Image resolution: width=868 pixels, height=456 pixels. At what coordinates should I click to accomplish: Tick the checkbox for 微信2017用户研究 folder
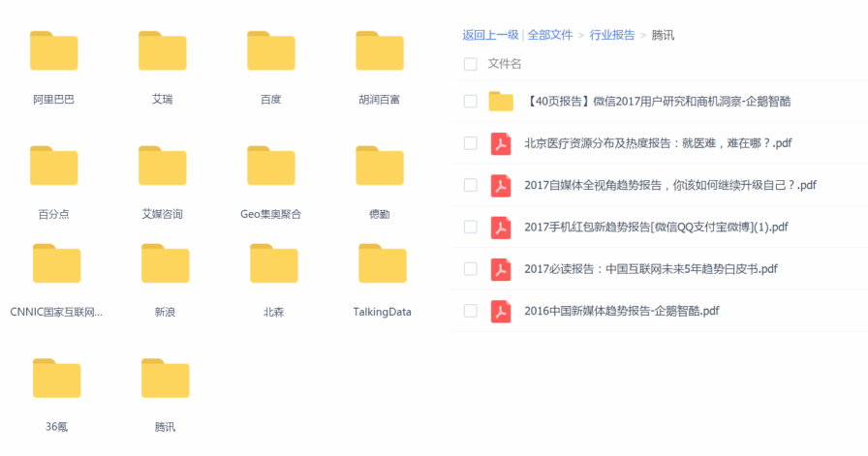click(471, 101)
